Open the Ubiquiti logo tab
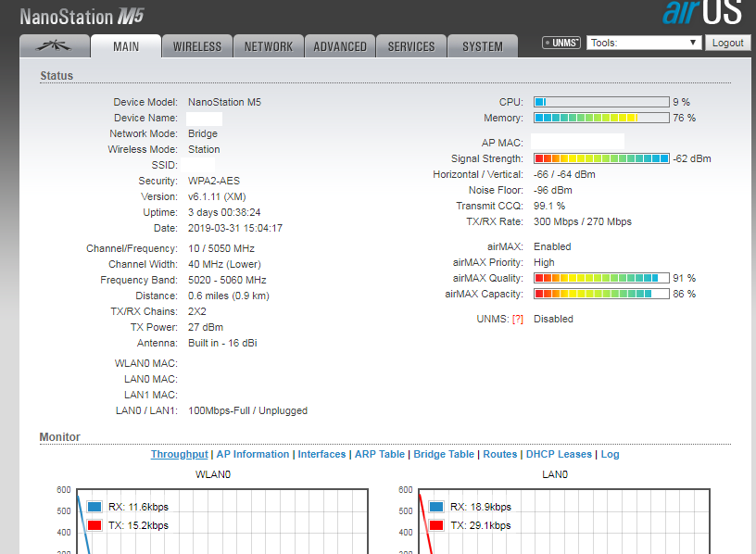 point(55,46)
